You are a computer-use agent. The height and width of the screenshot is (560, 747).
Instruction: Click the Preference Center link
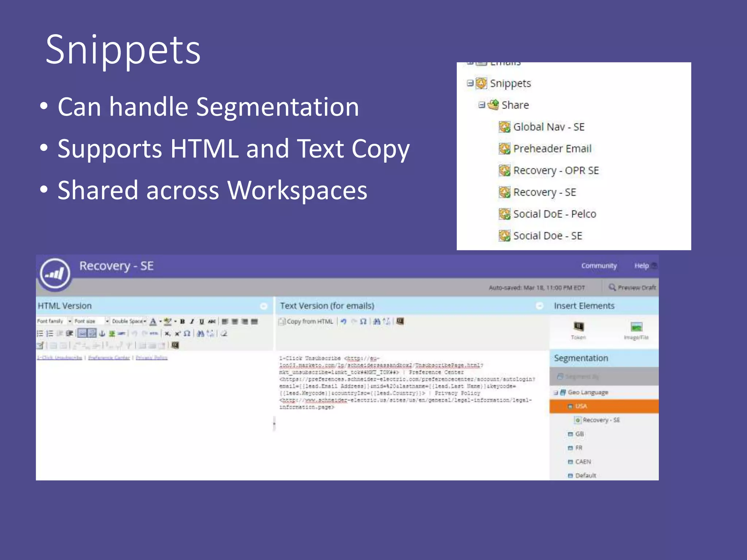[109, 358]
